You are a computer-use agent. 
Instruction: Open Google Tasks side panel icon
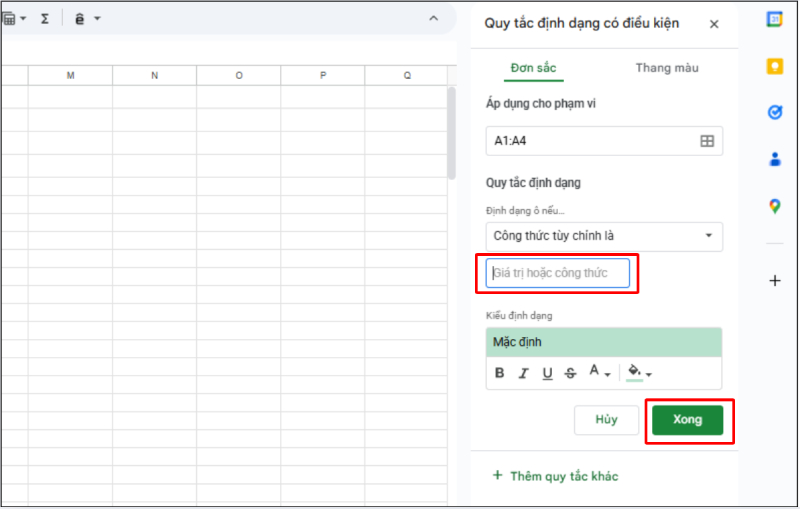coord(774,112)
